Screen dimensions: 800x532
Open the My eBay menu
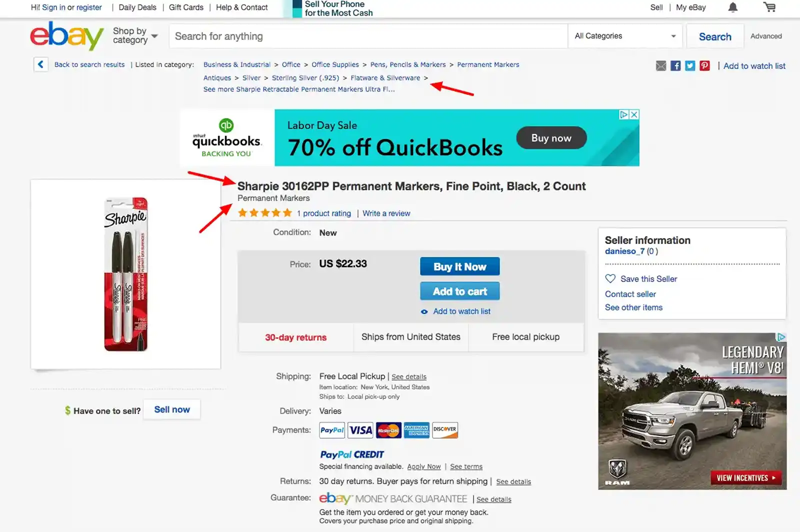(690, 7)
